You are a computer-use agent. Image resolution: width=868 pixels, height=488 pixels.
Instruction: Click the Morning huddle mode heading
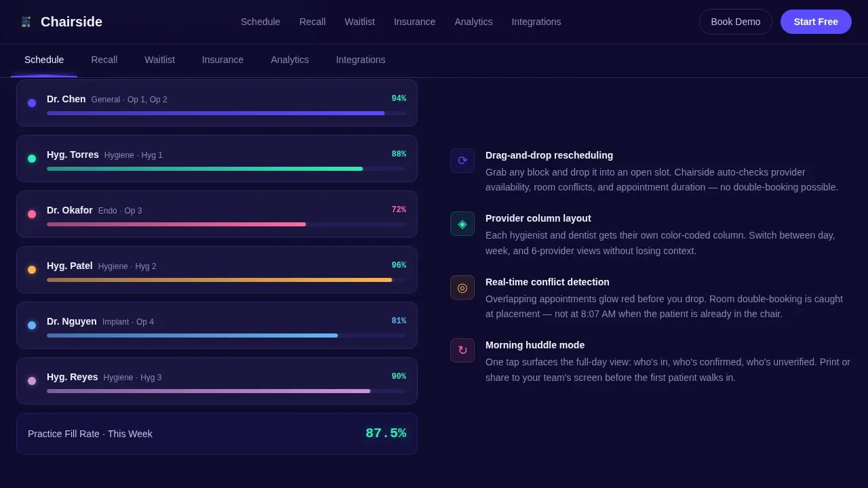coord(535,345)
